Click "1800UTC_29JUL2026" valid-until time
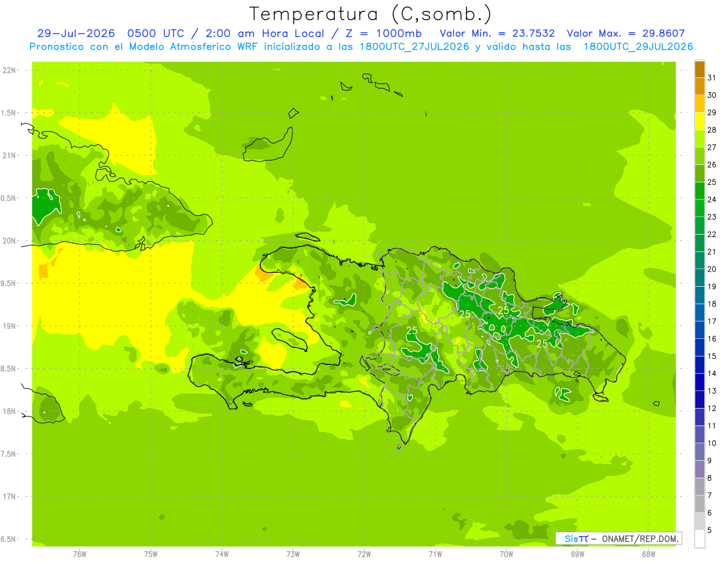Screen dimensions: 728x562 tap(638, 47)
